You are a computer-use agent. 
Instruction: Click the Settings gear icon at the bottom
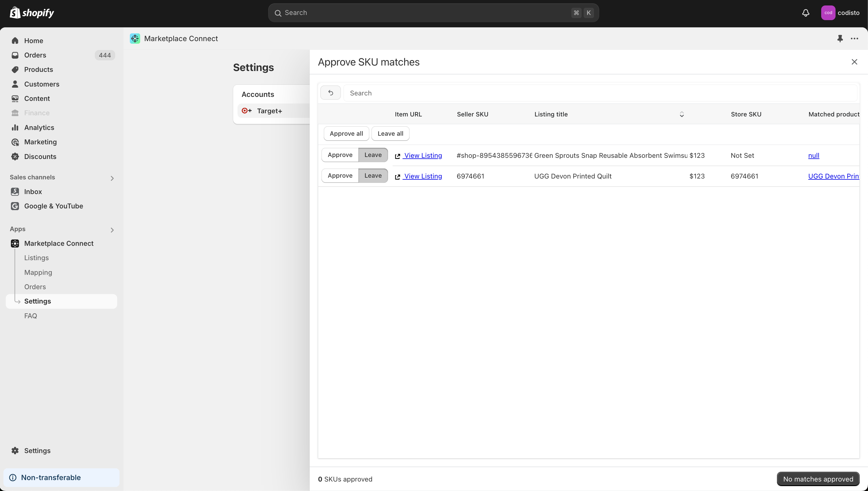[15, 450]
